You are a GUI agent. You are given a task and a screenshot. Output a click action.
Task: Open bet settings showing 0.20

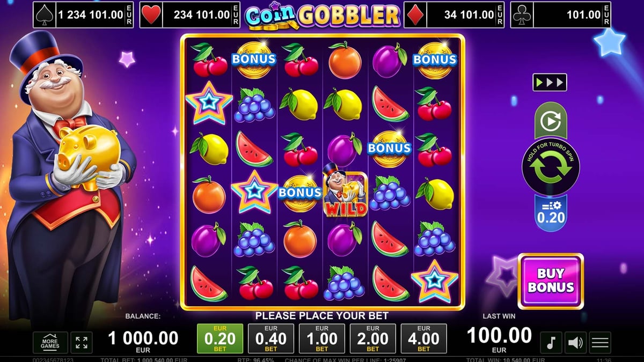pos(551,213)
